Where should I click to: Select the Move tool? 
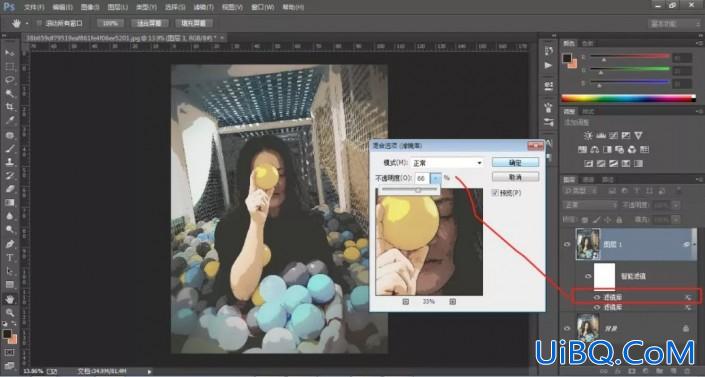pyautogui.click(x=9, y=53)
